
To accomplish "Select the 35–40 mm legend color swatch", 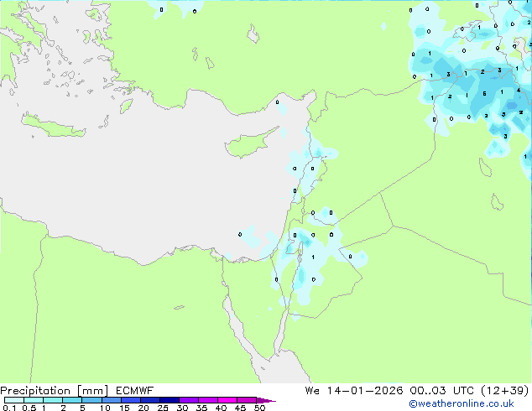I will (x=207, y=400).
